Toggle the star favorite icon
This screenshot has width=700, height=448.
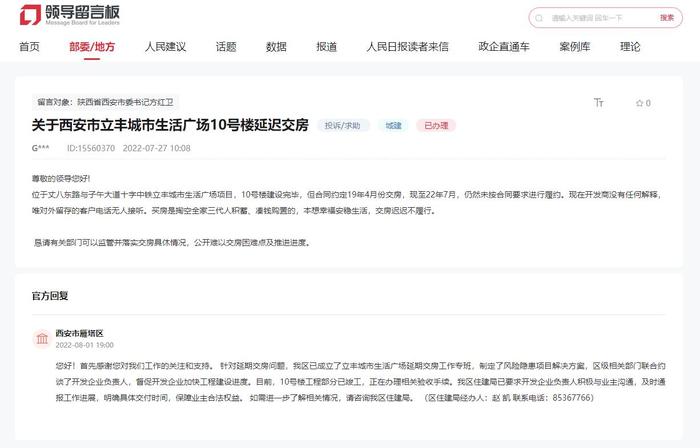click(639, 103)
